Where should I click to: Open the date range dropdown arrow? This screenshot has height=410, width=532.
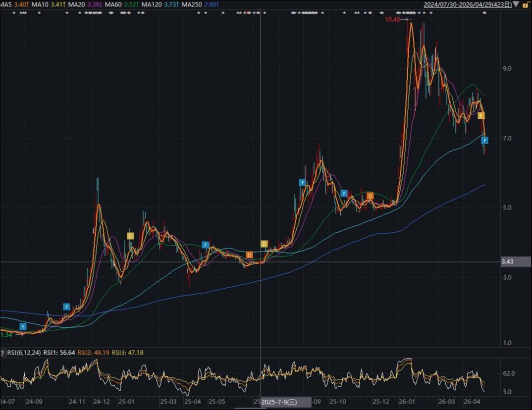tap(516, 4)
